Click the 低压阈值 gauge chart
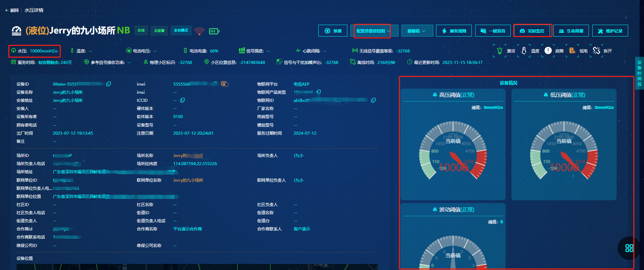644x270 pixels. (x=564, y=151)
